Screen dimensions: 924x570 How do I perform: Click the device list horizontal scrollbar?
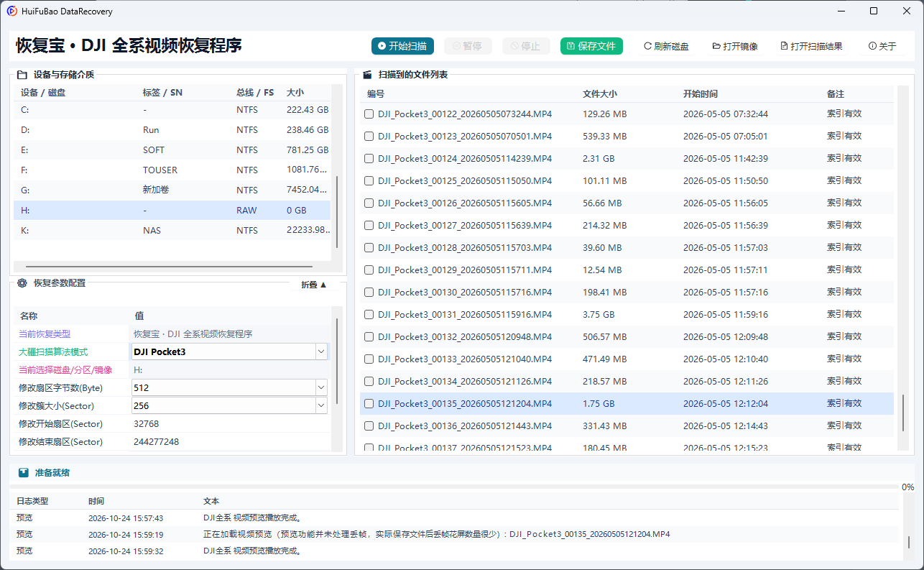[170, 267]
